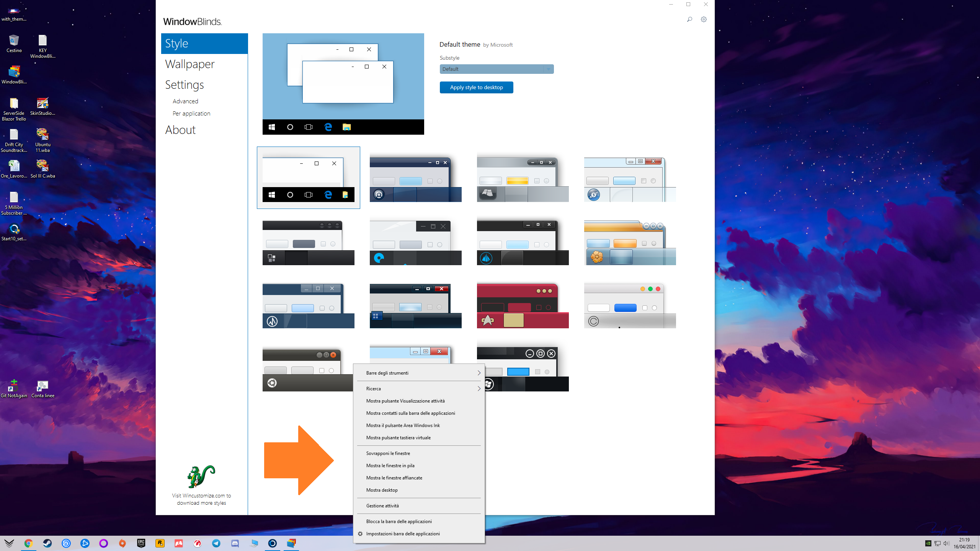Visit the Wincustomize.com link
This screenshot has width=980, height=551.
[201, 499]
